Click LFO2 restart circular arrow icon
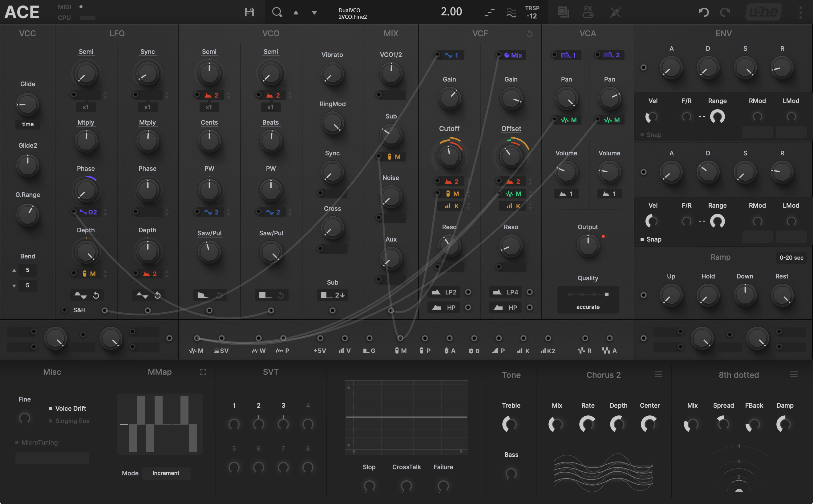 (158, 295)
